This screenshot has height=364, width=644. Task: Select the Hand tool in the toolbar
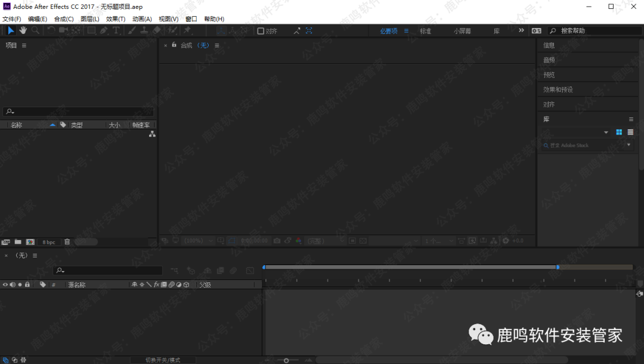click(x=23, y=30)
